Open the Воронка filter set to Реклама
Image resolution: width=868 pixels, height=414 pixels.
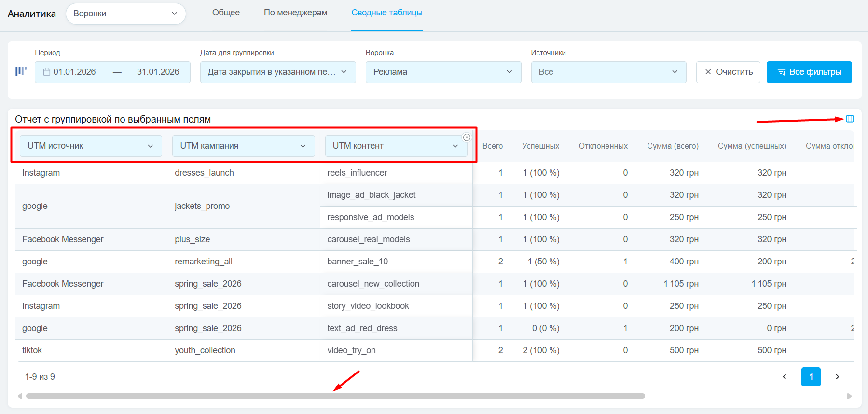tap(443, 72)
